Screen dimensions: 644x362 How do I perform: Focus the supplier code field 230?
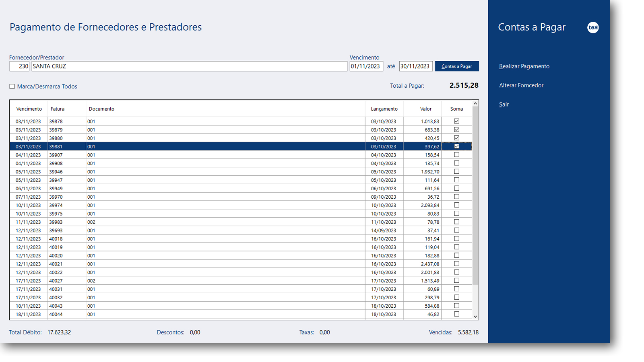coord(19,66)
